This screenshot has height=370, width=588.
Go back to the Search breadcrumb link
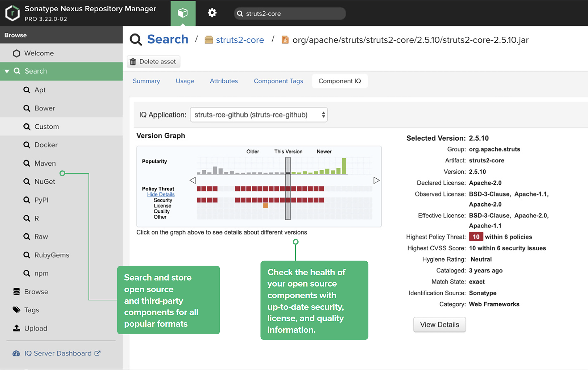click(168, 39)
